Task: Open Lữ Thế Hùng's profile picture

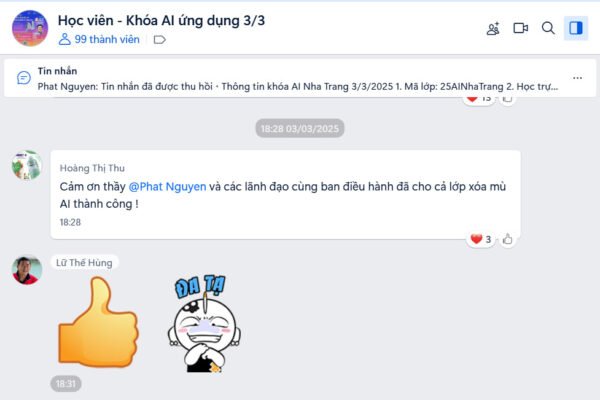Action: 27,270
